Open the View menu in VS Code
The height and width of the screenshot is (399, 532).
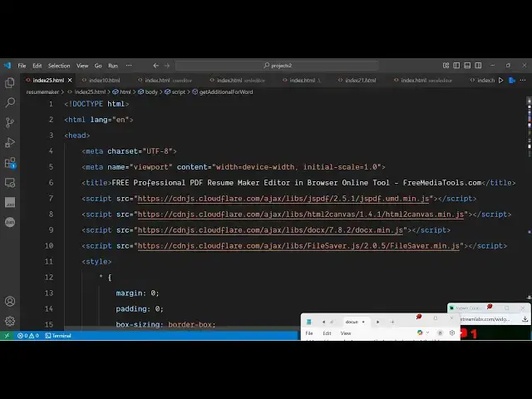pos(82,66)
